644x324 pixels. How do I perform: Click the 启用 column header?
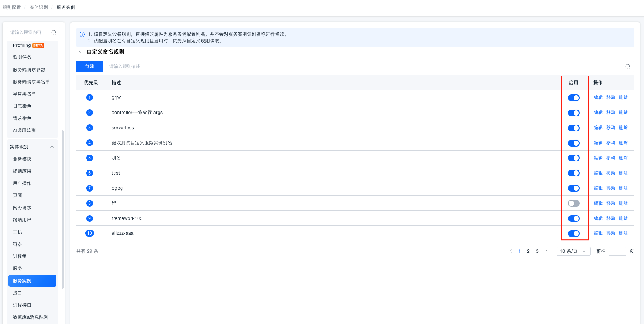[x=574, y=83]
